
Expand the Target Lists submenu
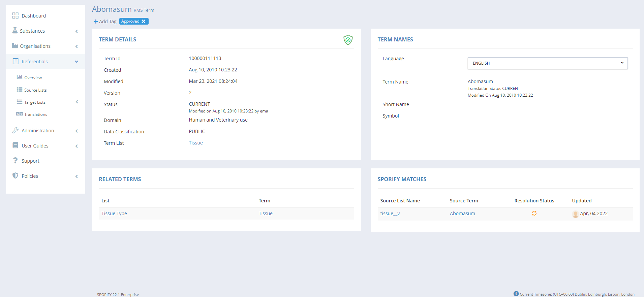tap(77, 102)
